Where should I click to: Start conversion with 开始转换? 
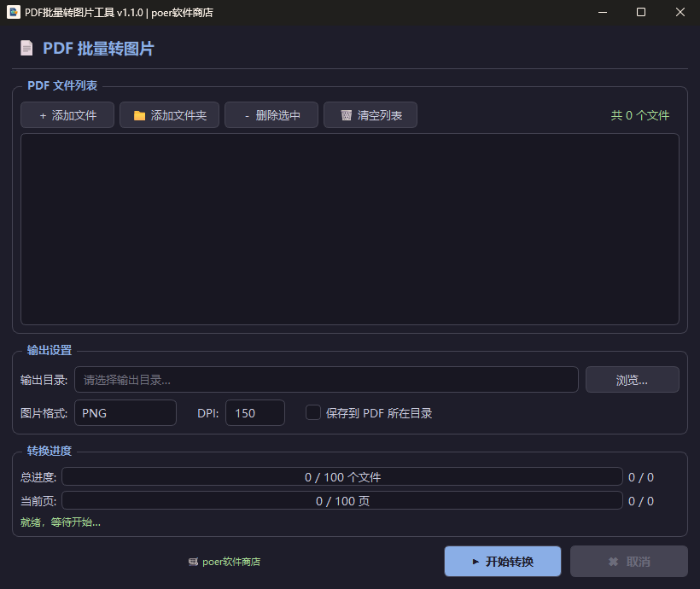(503, 562)
